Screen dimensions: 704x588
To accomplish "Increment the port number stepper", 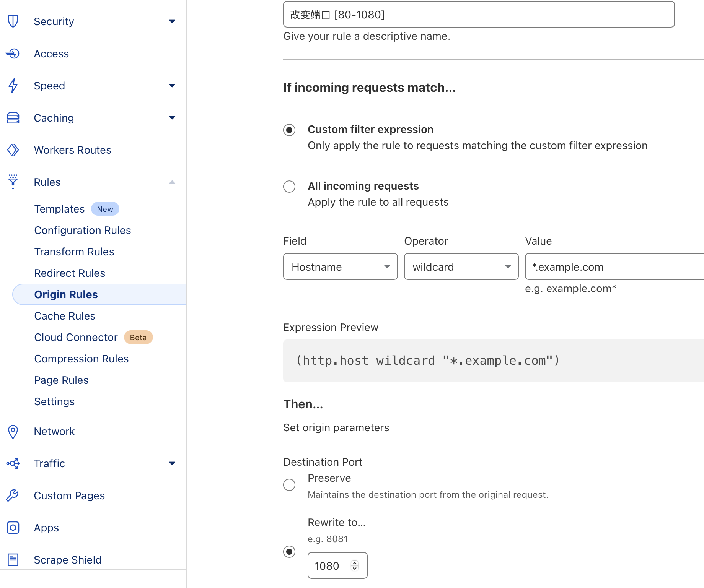I will pos(355,562).
